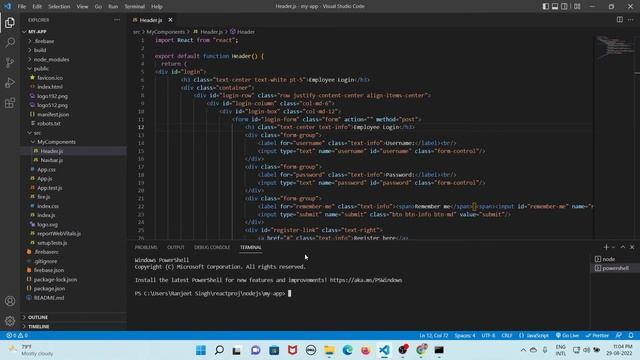640x360 pixels.
Task: Click the code minimap preview
Action: click(615, 46)
